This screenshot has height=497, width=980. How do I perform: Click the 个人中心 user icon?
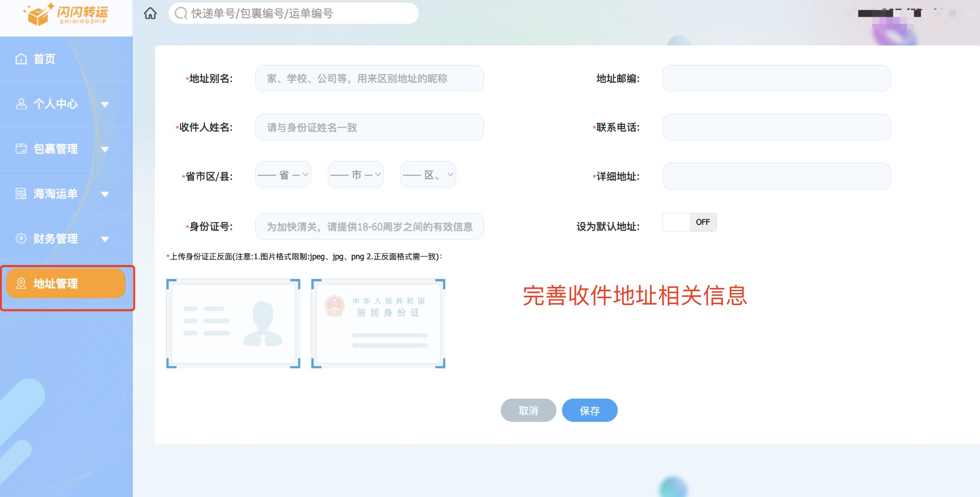pos(21,104)
